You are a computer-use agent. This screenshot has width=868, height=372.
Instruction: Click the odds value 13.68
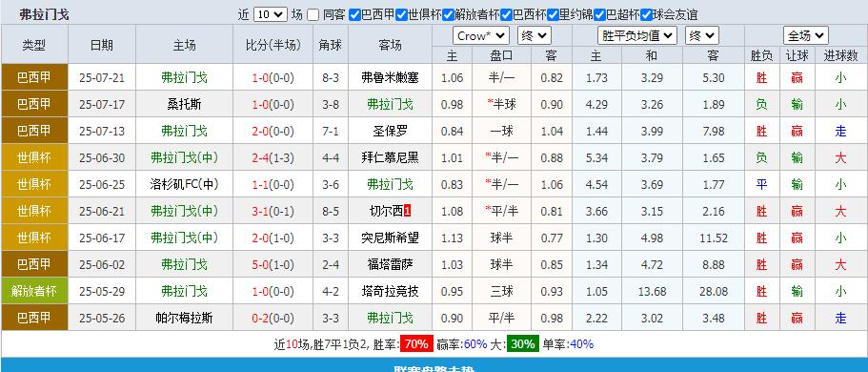(x=652, y=291)
